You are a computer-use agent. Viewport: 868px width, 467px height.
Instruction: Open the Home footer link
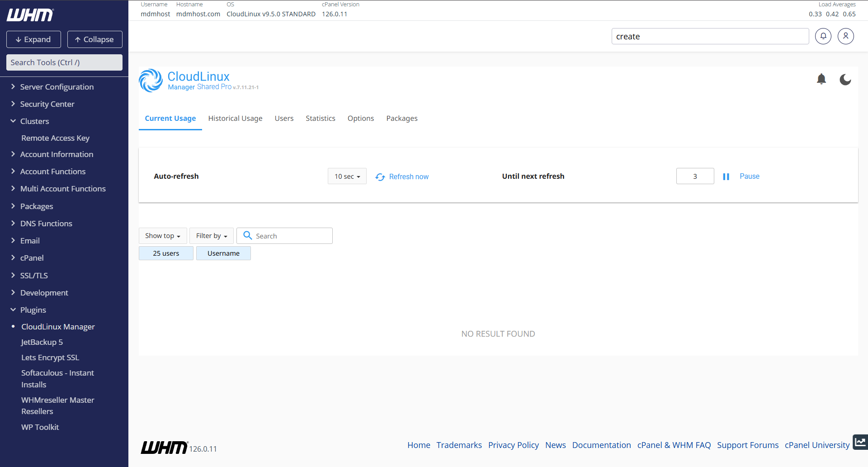pyautogui.click(x=419, y=445)
